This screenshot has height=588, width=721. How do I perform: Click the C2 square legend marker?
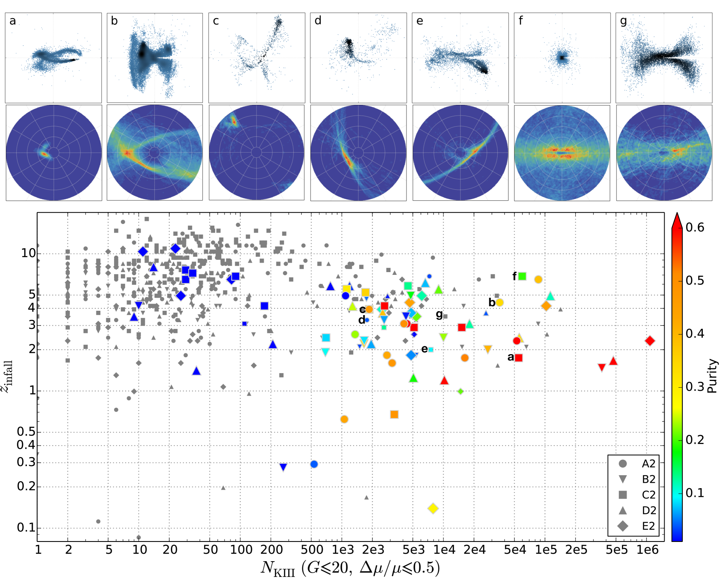pos(623,495)
